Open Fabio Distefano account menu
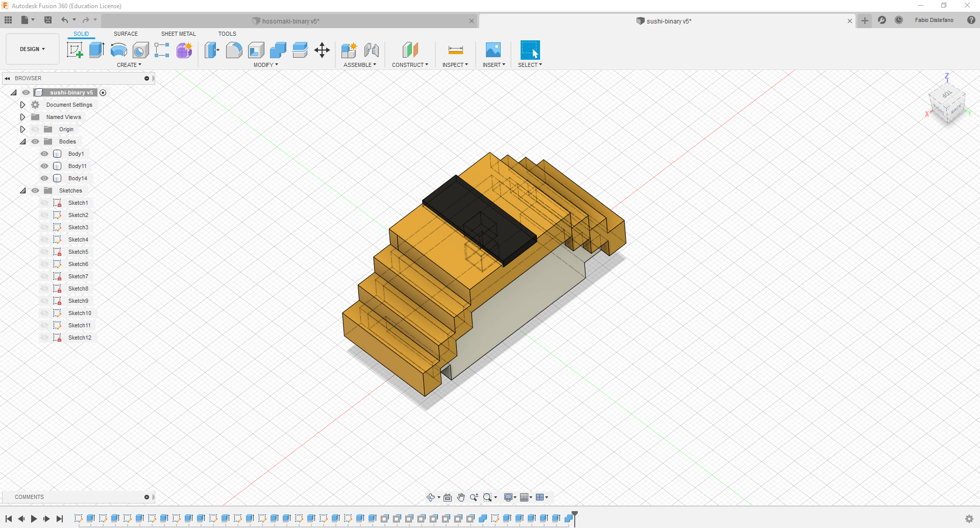 [934, 20]
